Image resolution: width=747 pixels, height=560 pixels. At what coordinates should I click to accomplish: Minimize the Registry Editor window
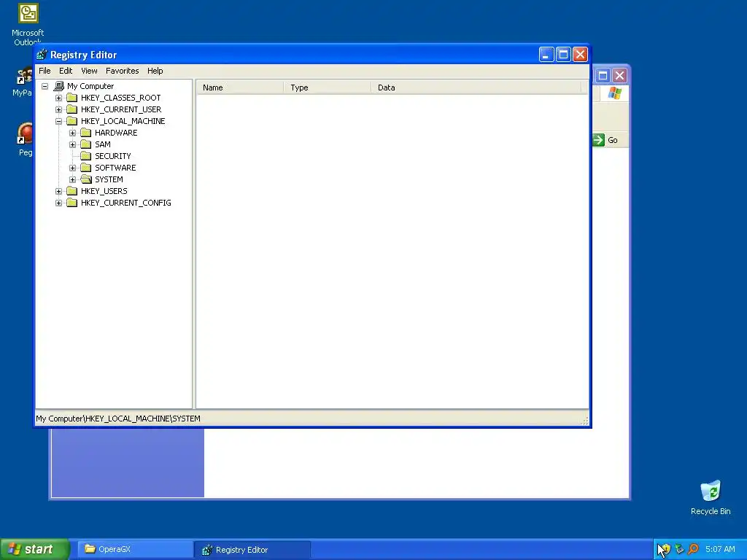(x=546, y=55)
